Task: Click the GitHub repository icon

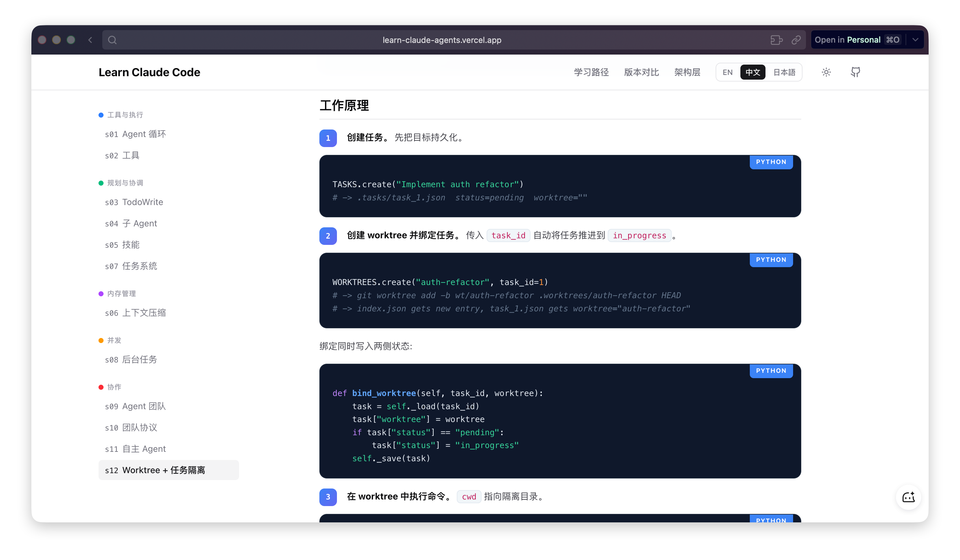Action: point(855,72)
